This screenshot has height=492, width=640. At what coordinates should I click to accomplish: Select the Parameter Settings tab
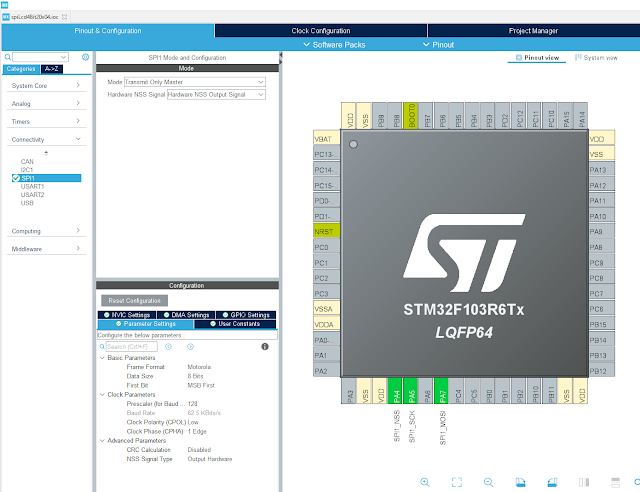pos(146,324)
